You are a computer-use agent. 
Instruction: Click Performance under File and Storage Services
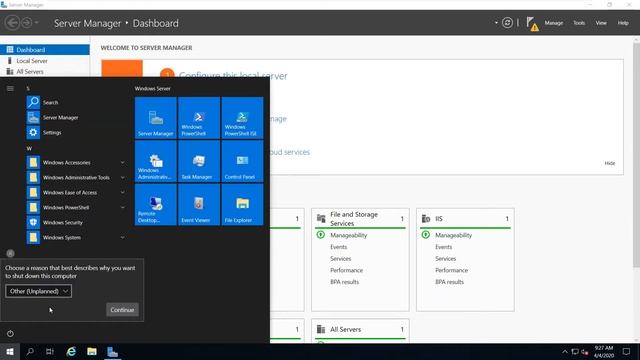[x=347, y=270]
